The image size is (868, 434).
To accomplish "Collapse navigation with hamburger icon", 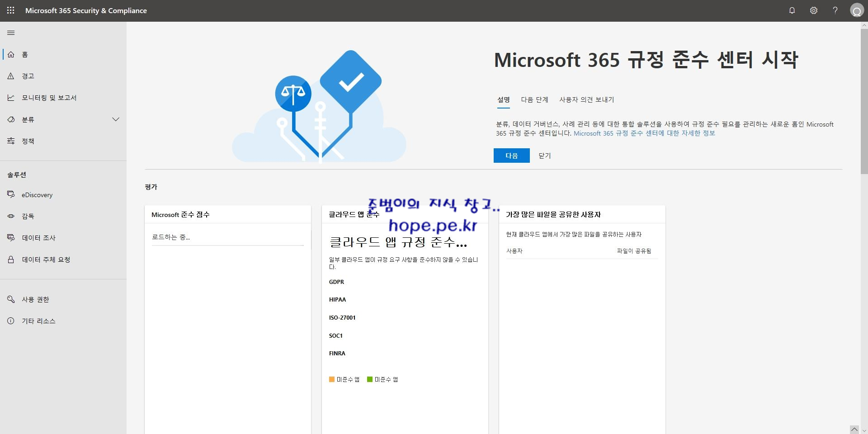I will (11, 33).
